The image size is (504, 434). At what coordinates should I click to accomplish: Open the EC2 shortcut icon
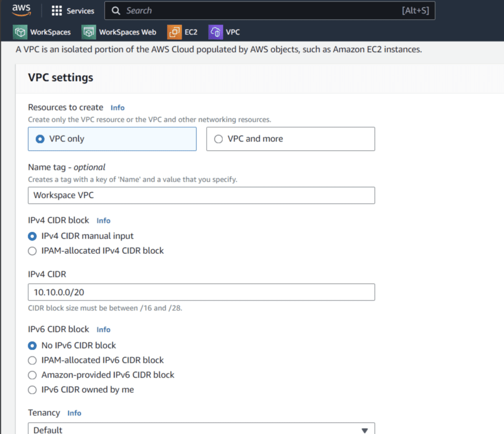(174, 32)
